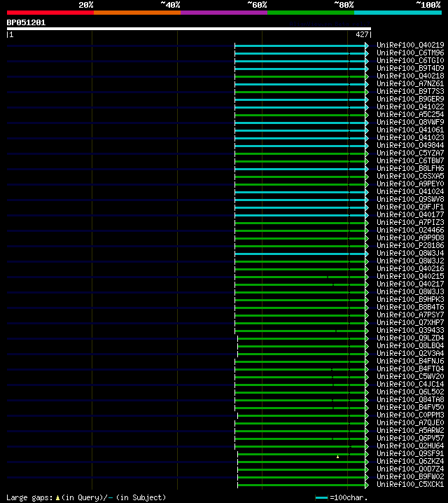Select the UniRef100_Q40177 label
This screenshot has height=503, width=448.
pos(410,214)
